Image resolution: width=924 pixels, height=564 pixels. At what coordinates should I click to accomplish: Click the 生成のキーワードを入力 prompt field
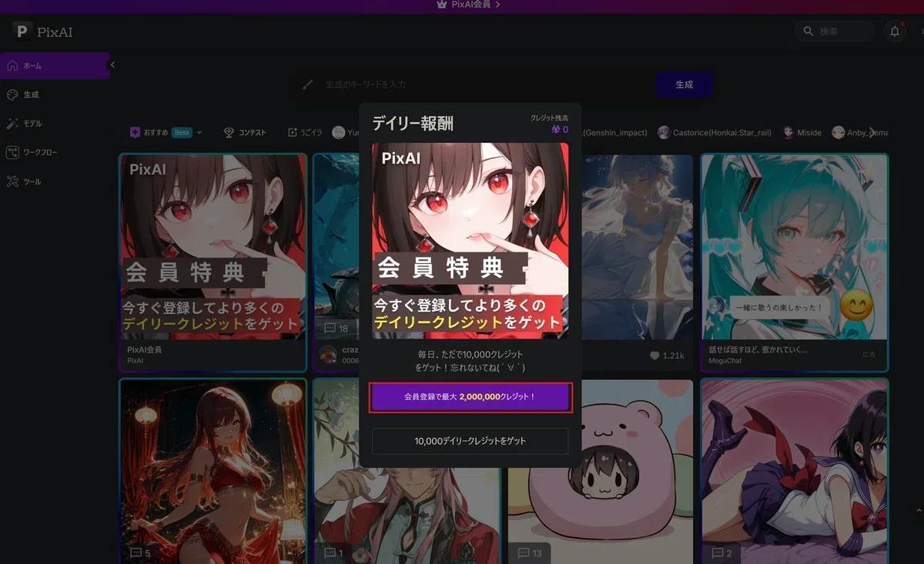[x=474, y=85]
